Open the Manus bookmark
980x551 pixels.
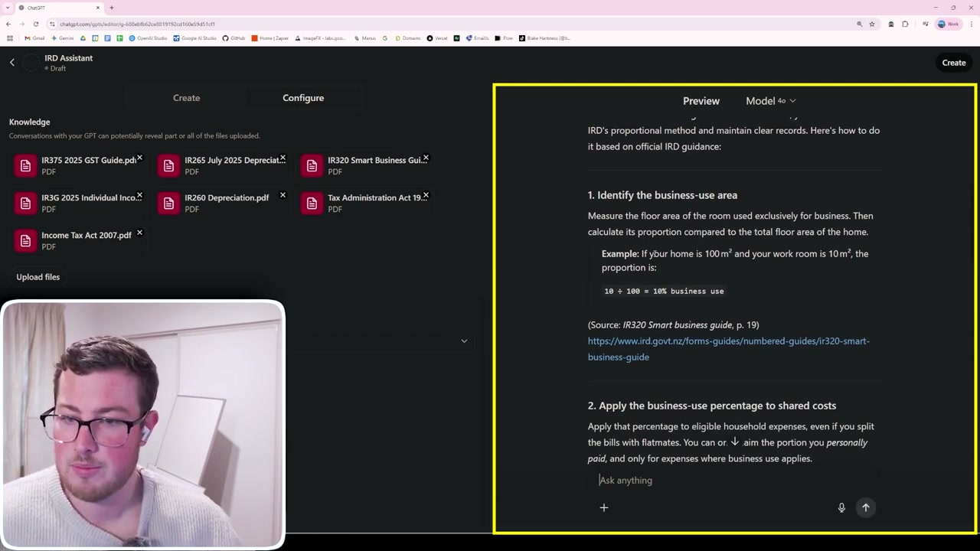(x=365, y=38)
